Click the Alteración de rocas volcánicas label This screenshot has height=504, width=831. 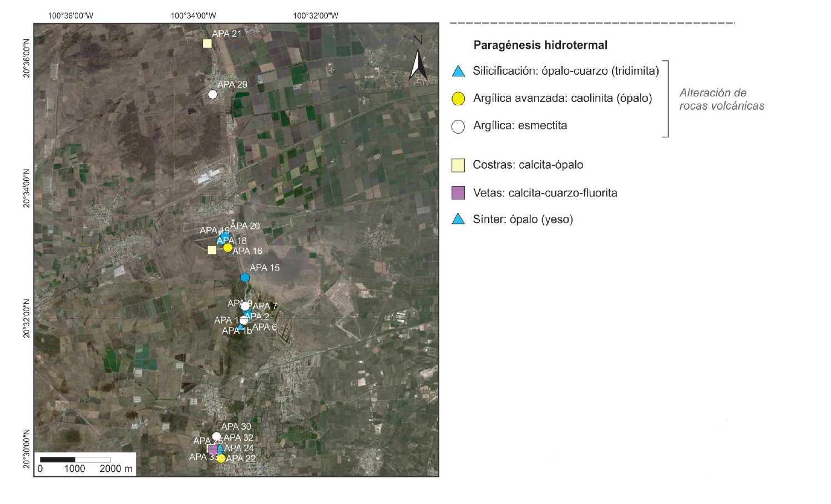click(721, 99)
